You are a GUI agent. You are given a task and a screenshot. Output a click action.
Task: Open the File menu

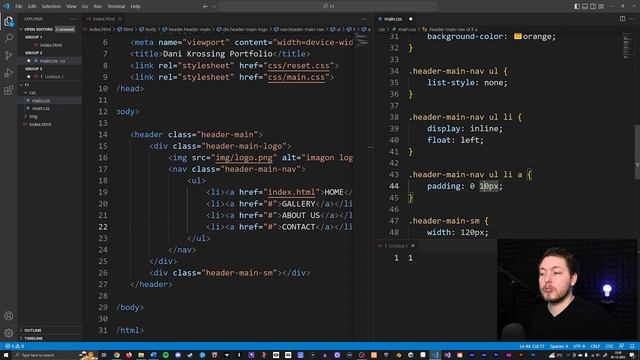pyautogui.click(x=19, y=7)
